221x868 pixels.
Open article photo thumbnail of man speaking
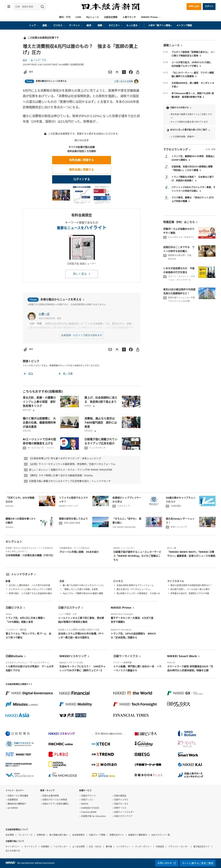[61, 195]
